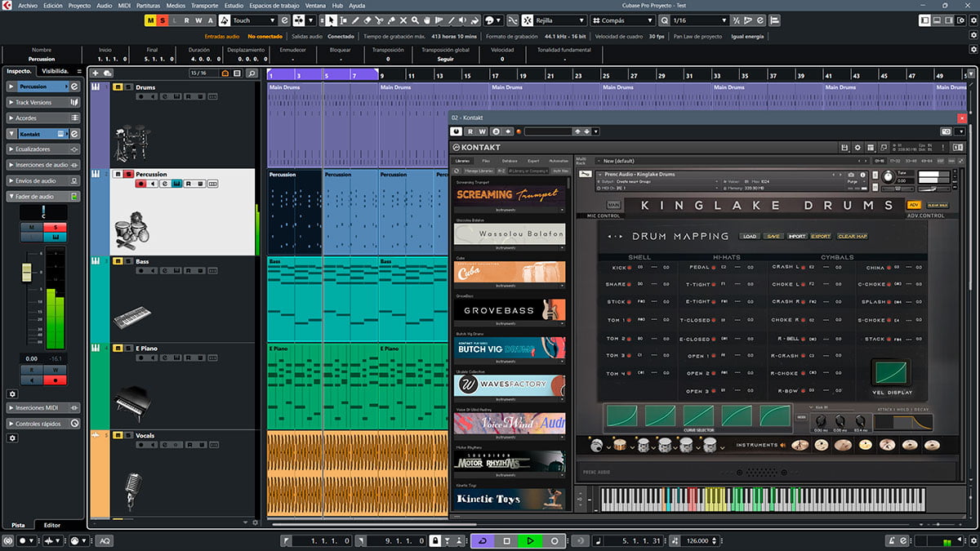The image size is (980, 551).
Task: Open track search magnifier in track list
Action: 252,73
